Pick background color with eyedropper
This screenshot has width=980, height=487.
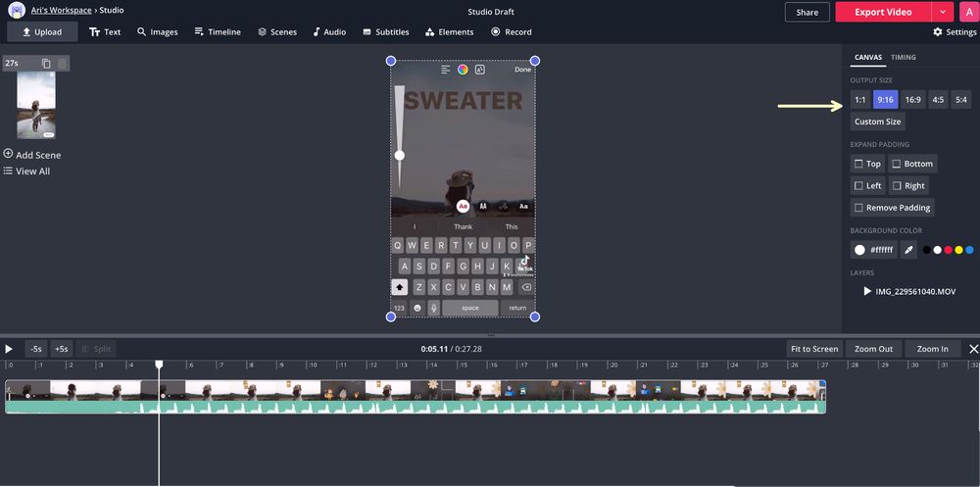[908, 250]
